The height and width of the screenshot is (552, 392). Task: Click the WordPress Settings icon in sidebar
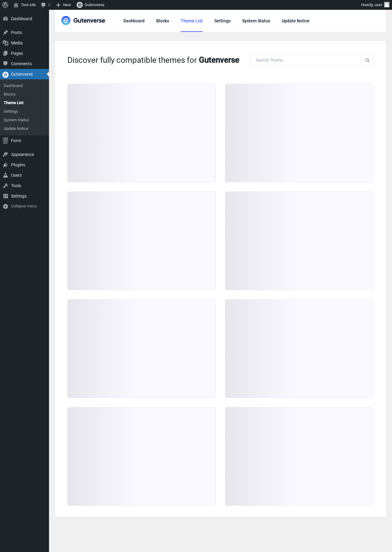[x=6, y=196]
